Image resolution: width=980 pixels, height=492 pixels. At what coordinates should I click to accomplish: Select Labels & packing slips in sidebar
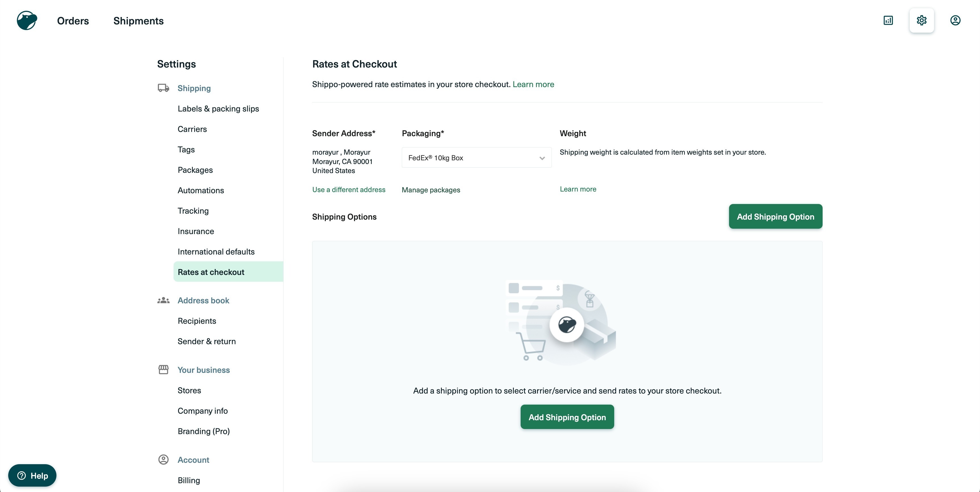[x=218, y=108]
